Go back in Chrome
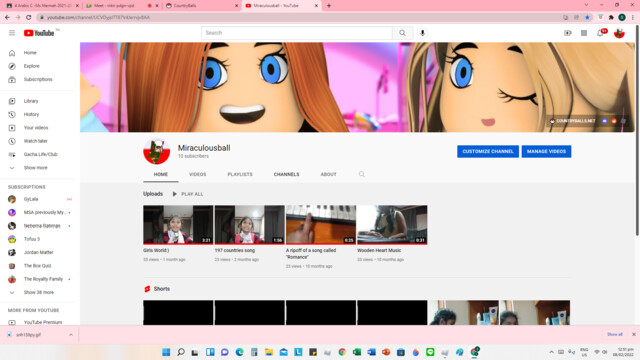This screenshot has height=360, width=640. click(x=7, y=18)
